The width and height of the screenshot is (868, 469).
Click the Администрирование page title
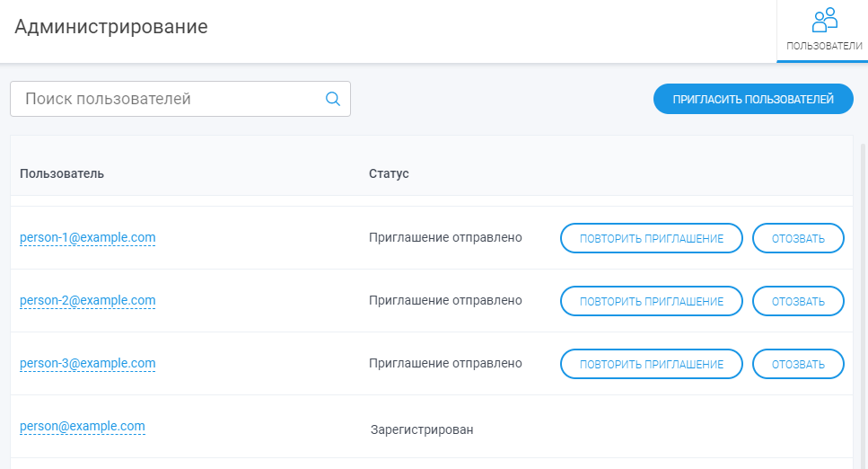[x=110, y=27]
